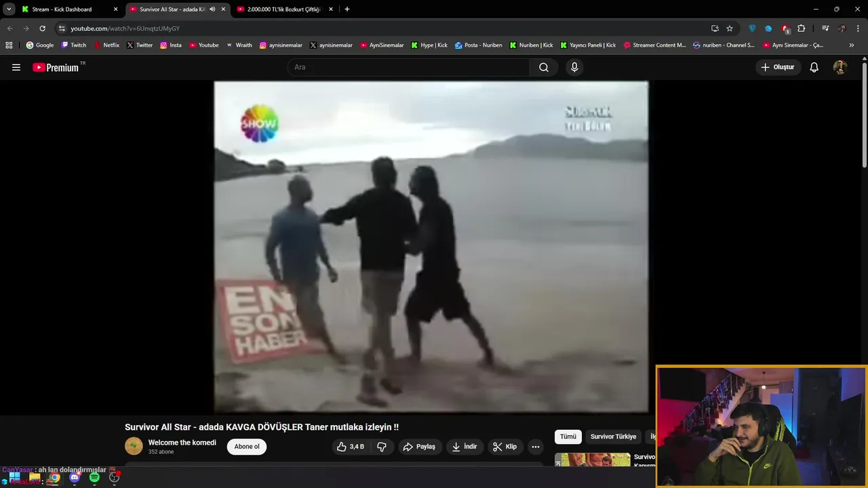Start voice search with microphone icon
The image size is (868, 488).
tap(574, 67)
